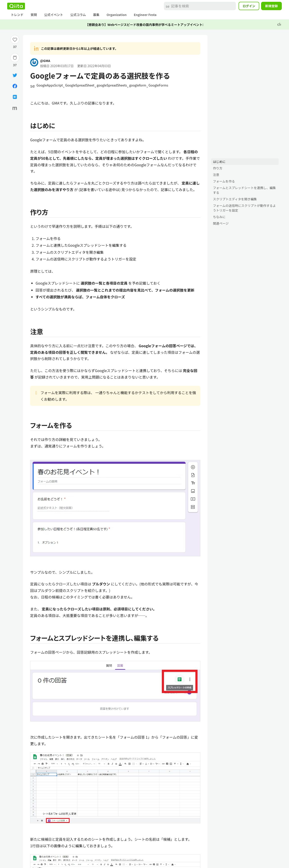Click the stock count below stock icon

[x=15, y=65]
